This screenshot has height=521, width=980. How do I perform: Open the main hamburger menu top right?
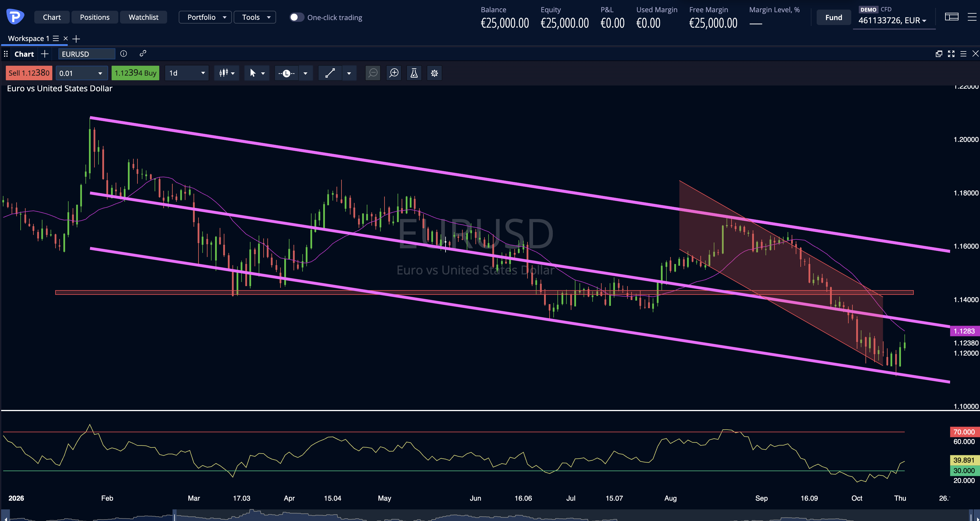point(972,17)
